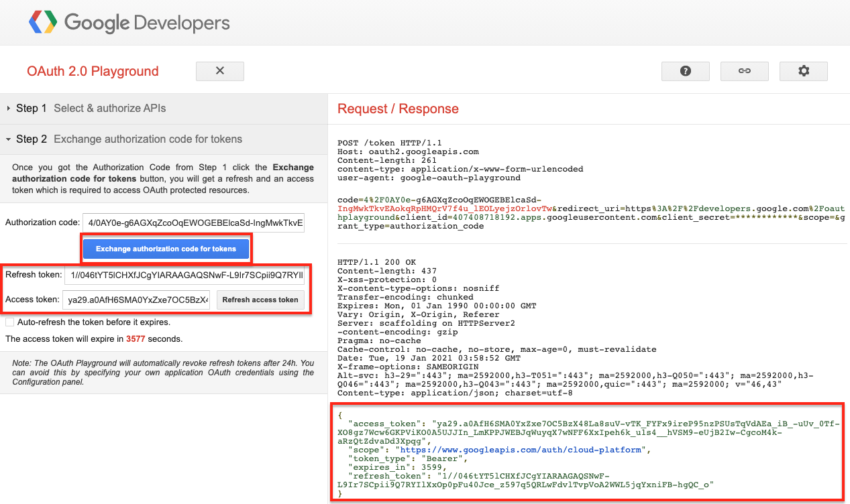This screenshot has width=850, height=504.
Task: Expand Step 1 Select & authorize APIs
Action: pos(164,109)
